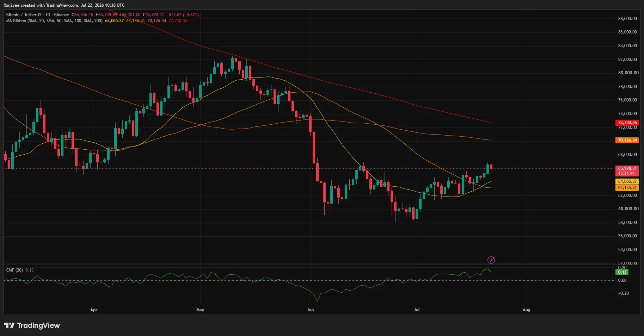Click the CMF legend value 0.13
This screenshot has height=336, width=644.
tap(30, 270)
